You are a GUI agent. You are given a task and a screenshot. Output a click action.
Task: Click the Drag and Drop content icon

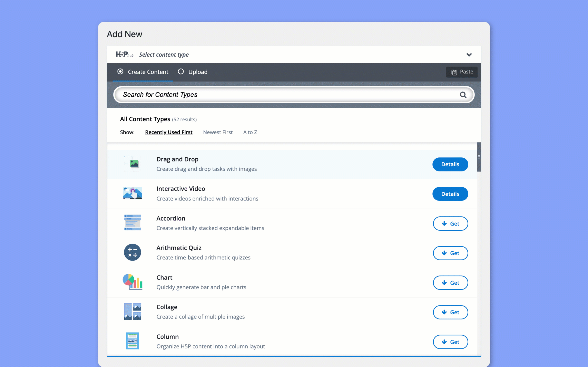[133, 164]
